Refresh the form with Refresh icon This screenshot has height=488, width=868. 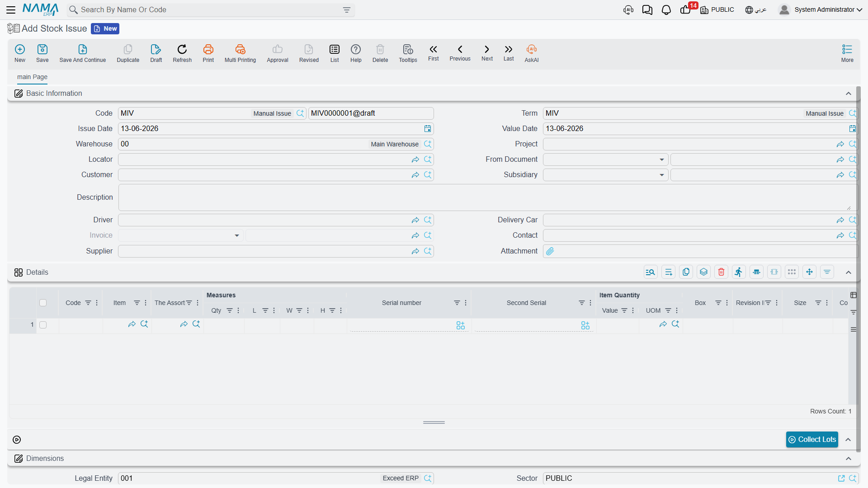182,53
